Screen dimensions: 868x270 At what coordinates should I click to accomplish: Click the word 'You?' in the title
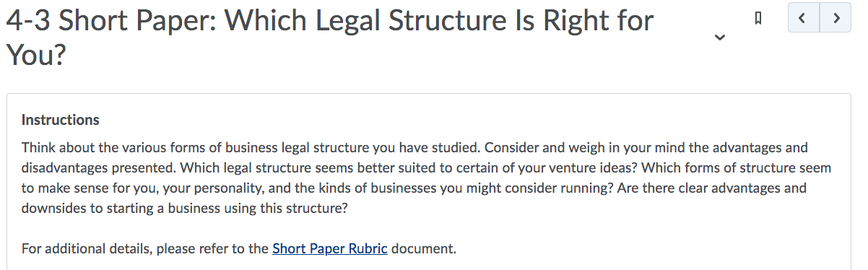[x=36, y=55]
